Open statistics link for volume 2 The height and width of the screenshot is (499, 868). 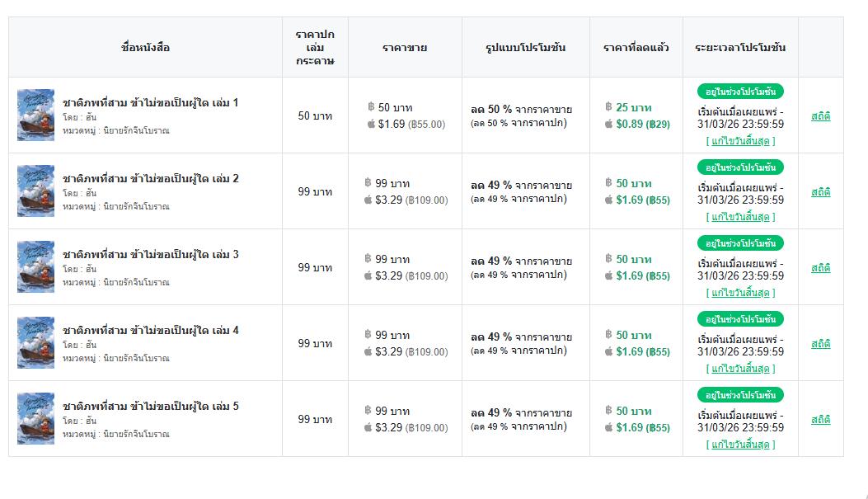[820, 191]
